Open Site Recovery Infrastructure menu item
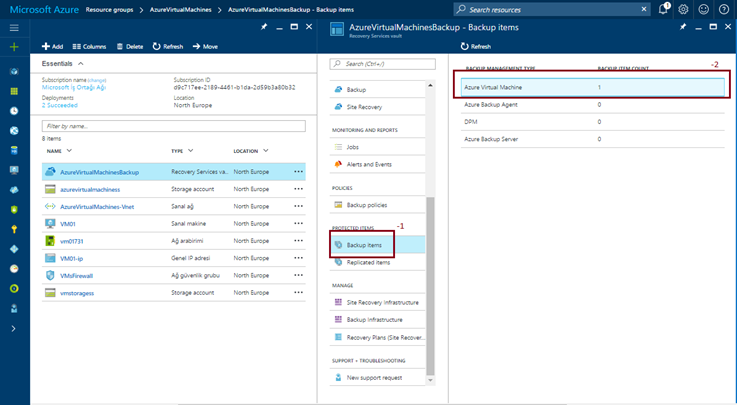Viewport: 737px width, 405px height. [x=377, y=303]
